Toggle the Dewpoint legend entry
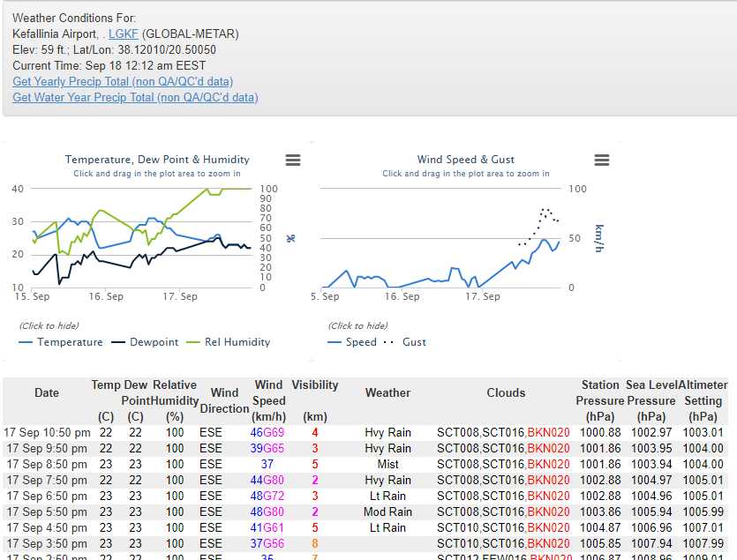737x560 pixels. (145, 342)
